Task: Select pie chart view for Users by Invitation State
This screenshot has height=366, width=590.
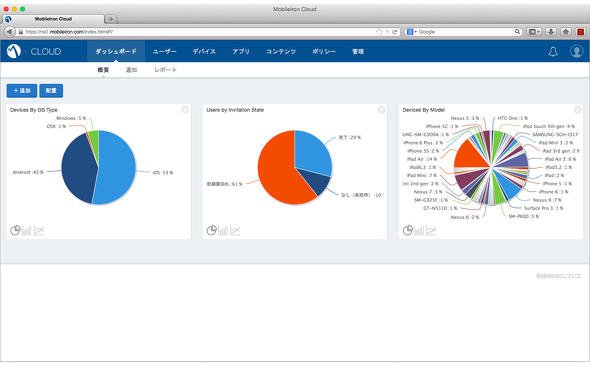Action: click(211, 230)
